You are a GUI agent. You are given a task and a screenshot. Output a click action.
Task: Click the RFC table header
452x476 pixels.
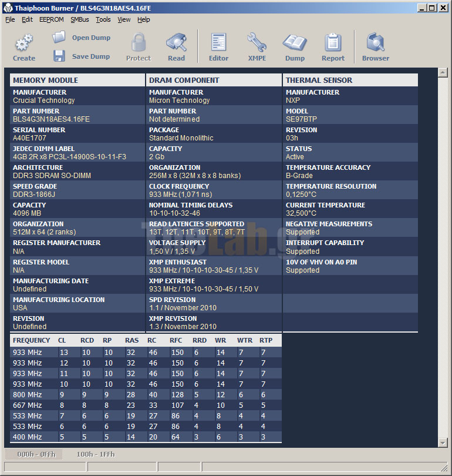click(176, 340)
